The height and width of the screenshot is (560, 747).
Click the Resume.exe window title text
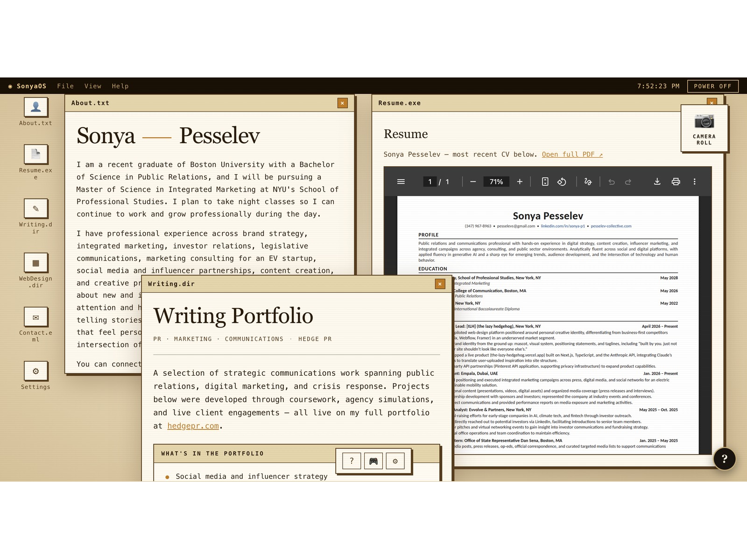[400, 103]
